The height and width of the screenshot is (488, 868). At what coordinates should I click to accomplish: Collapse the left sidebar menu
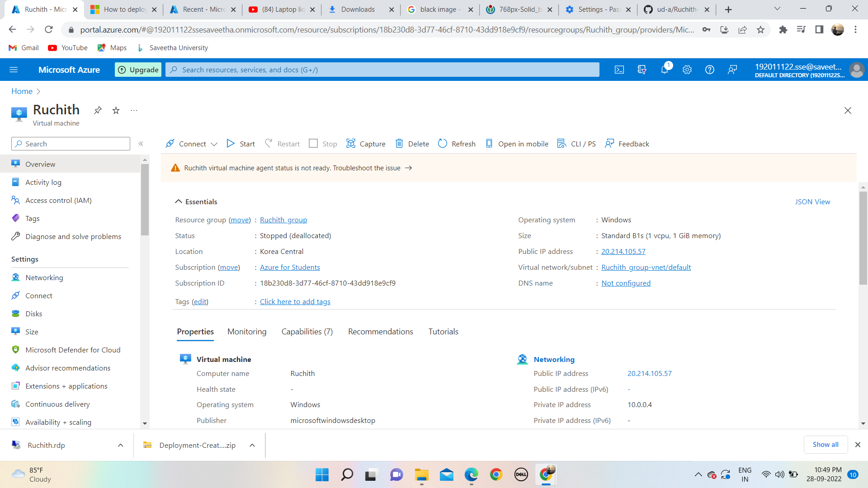[141, 144]
